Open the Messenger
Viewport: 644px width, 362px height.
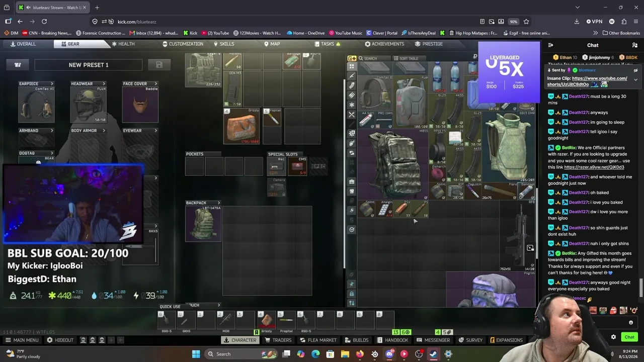coord(433,340)
